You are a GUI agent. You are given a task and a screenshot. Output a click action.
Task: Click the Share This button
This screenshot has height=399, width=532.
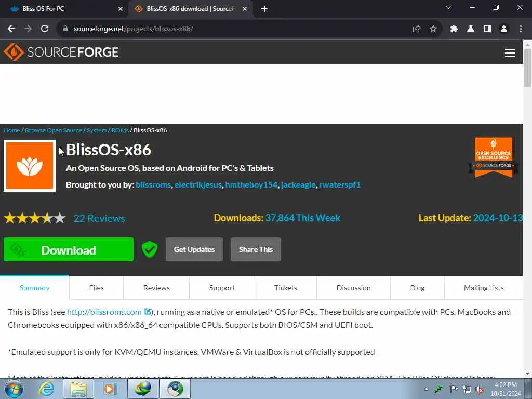256,249
